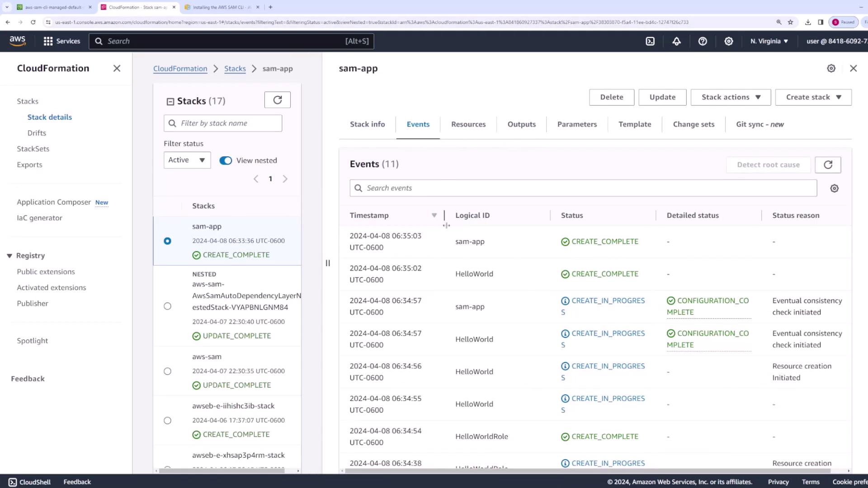Click the Events table horizontal scrollbar

click(588, 471)
